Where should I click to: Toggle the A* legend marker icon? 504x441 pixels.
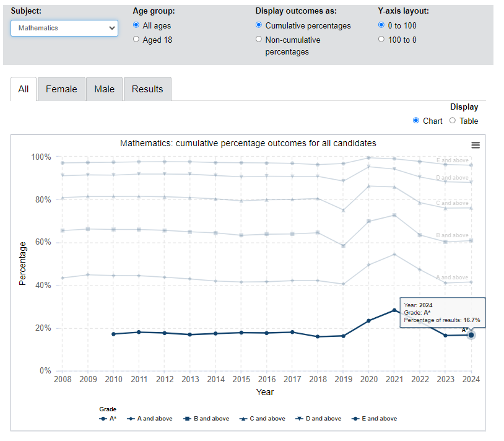tap(103, 419)
